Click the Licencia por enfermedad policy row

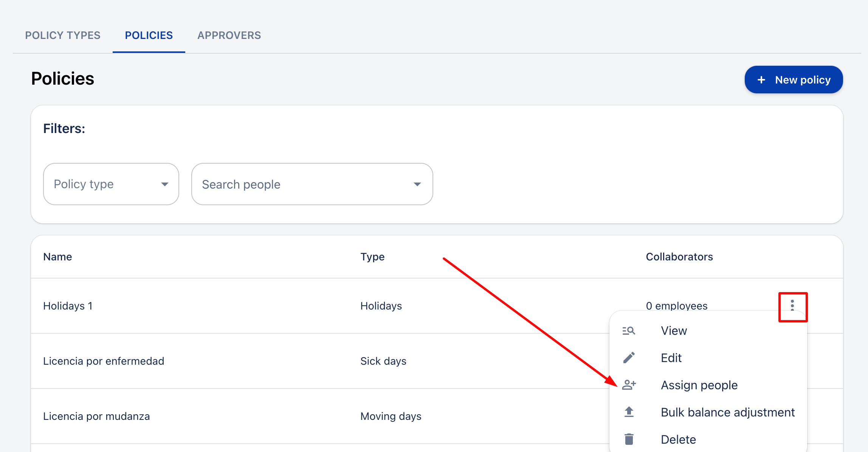[104, 361]
